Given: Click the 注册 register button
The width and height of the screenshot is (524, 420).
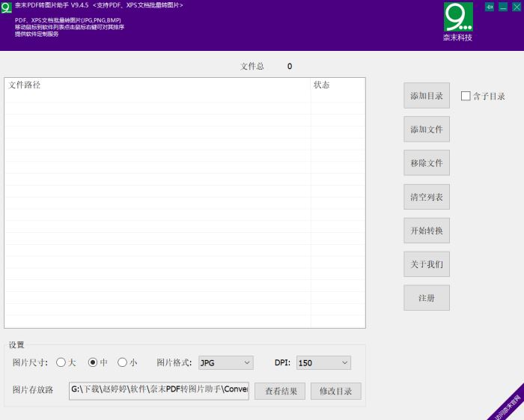Looking at the screenshot, I should [427, 298].
